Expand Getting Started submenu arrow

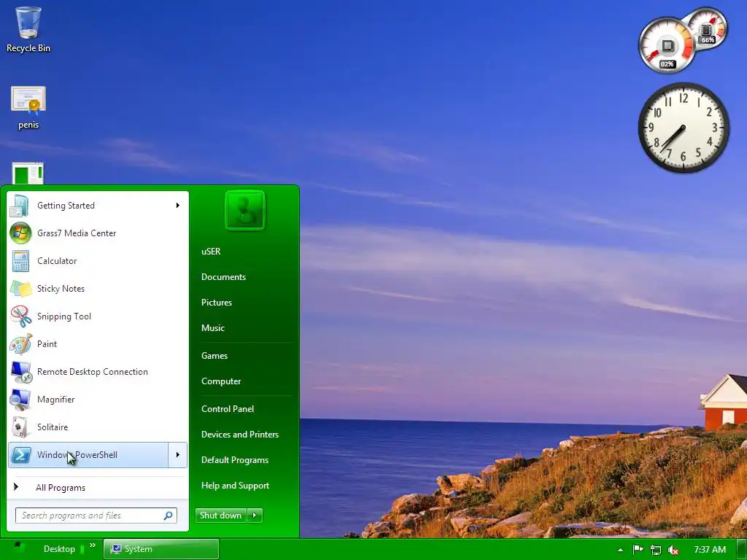point(178,205)
